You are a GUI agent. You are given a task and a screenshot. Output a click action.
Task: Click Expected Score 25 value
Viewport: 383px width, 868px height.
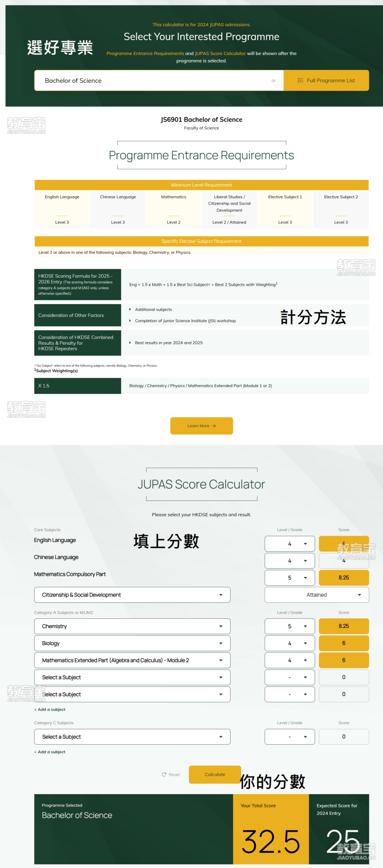click(343, 841)
